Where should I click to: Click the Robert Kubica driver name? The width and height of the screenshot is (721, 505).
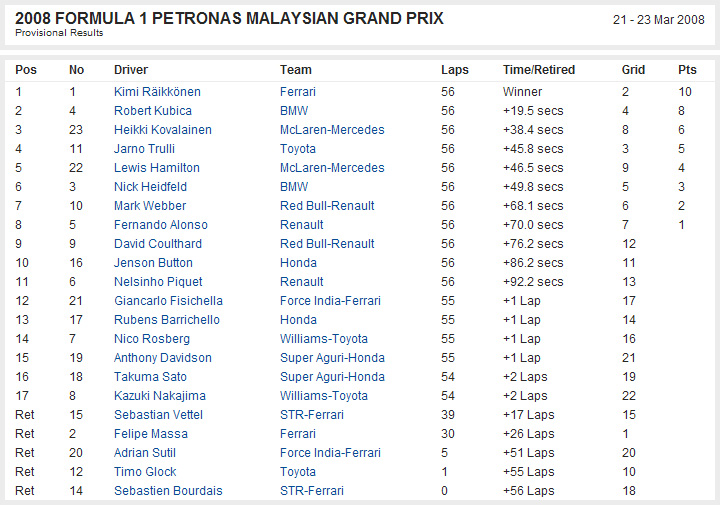point(153,111)
